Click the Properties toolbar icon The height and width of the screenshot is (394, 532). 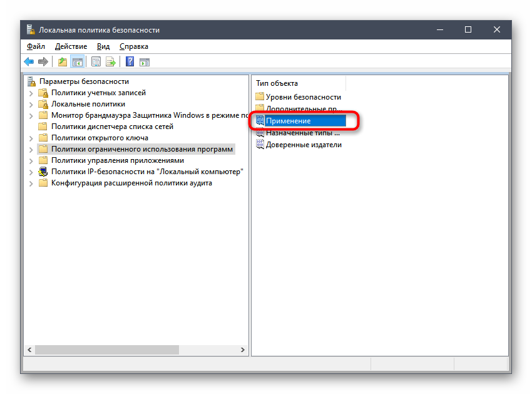(96, 61)
